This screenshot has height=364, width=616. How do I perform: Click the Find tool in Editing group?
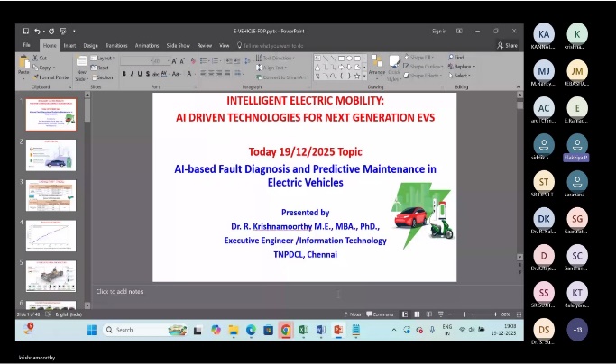click(457, 58)
